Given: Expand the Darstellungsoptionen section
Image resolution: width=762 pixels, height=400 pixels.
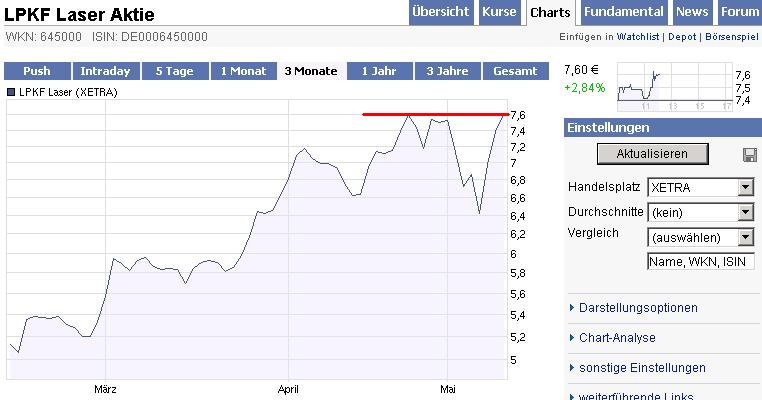Looking at the screenshot, I should click(638, 308).
